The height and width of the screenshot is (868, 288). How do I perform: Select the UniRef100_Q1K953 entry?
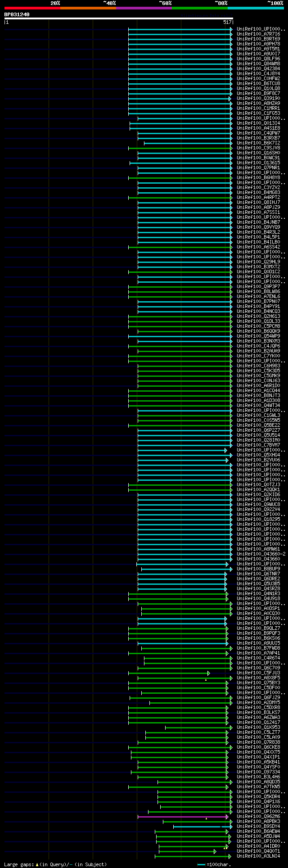point(258,728)
